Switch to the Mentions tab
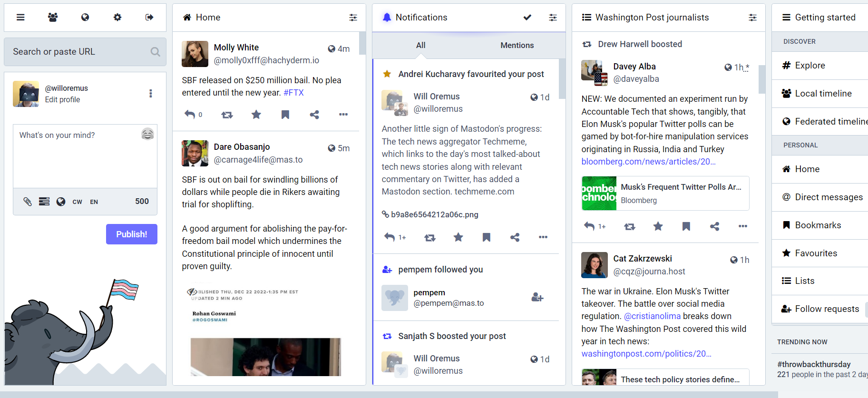This screenshot has width=868, height=398. [517, 45]
